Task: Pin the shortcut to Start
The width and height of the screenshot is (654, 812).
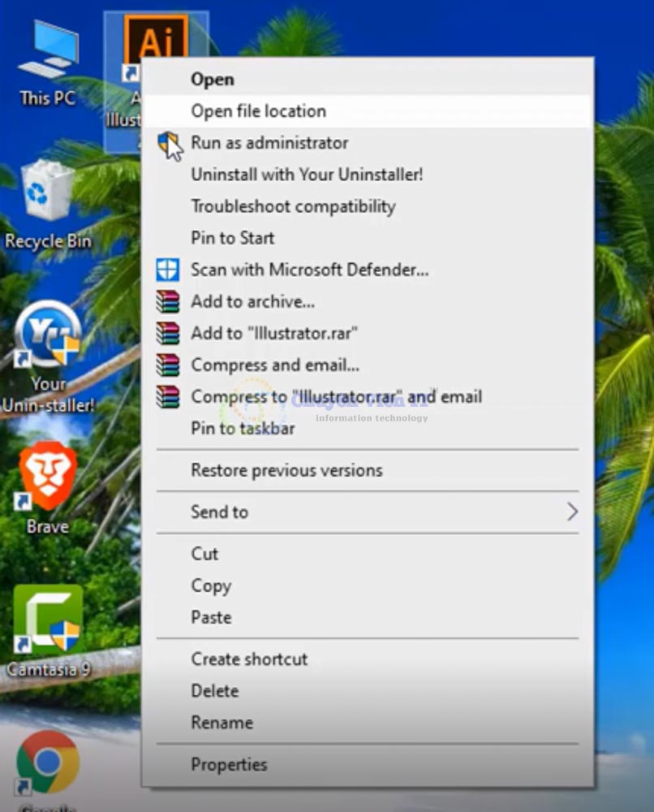Action: [x=232, y=238]
